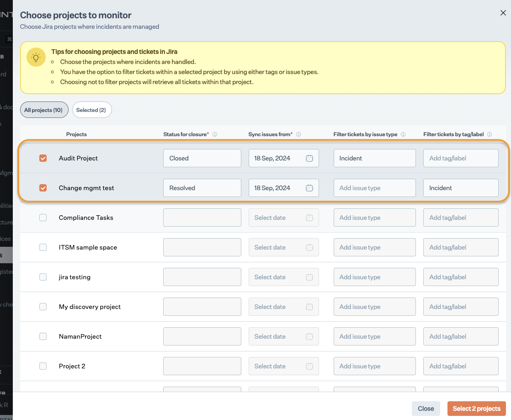Screen dimensions: 511x420
Task: Open Audit Project issue type field showing Incident
Action: point(374,158)
